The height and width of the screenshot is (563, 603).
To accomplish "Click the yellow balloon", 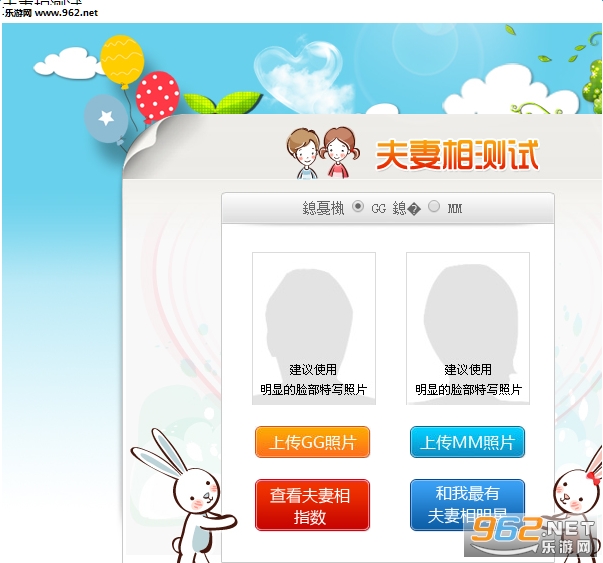I will pos(122,61).
